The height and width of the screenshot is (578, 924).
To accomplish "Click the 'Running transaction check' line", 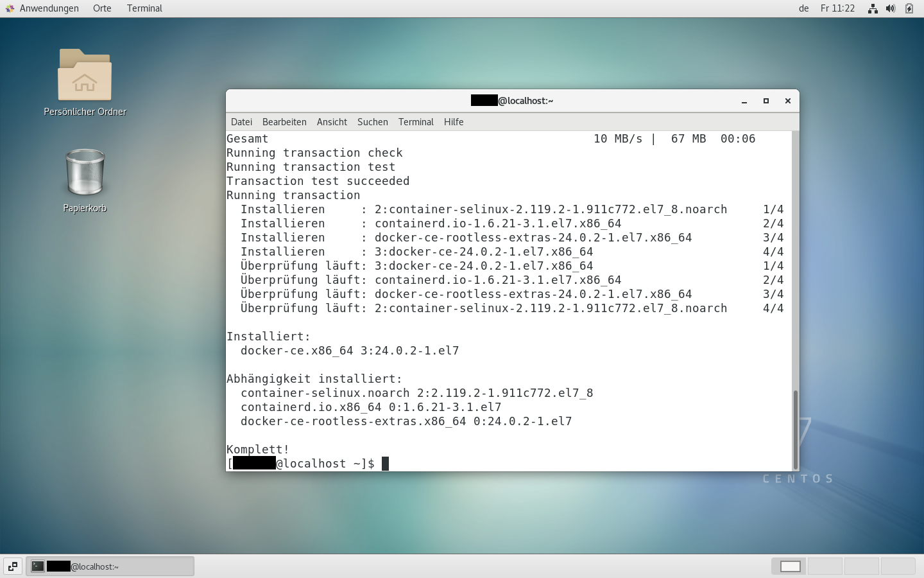I will (314, 153).
